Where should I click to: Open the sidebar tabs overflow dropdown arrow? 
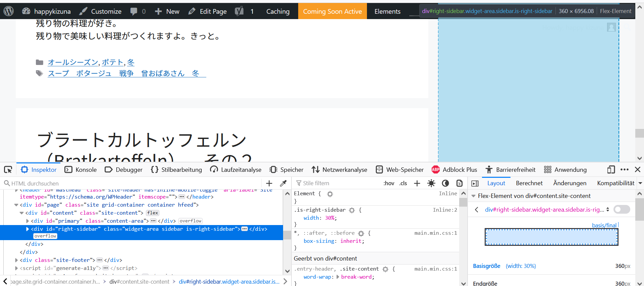point(640,183)
